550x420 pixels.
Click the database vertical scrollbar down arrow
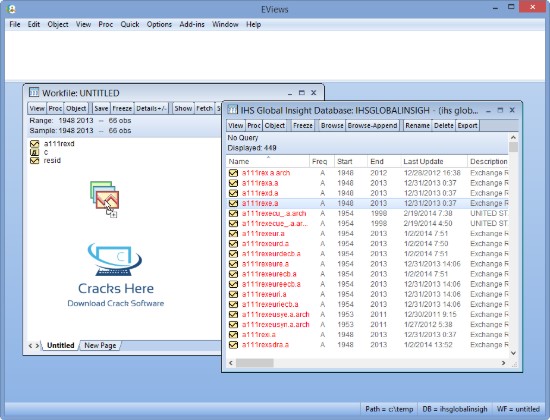click(513, 353)
